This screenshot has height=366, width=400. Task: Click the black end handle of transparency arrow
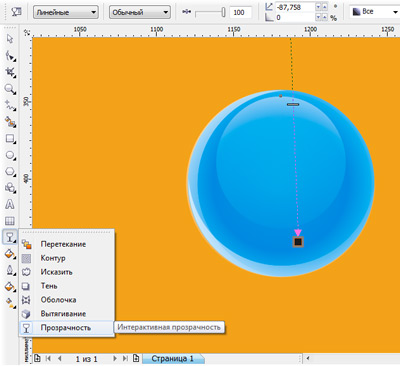[298, 242]
